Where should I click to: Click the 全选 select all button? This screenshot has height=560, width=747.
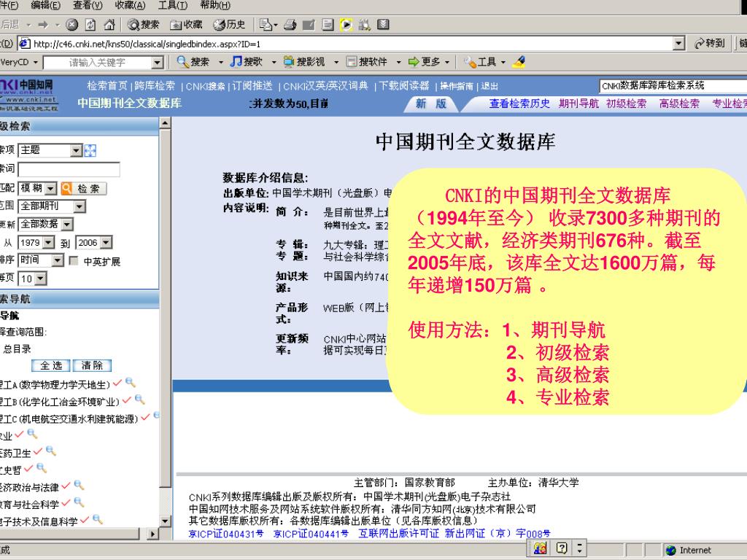point(51,366)
